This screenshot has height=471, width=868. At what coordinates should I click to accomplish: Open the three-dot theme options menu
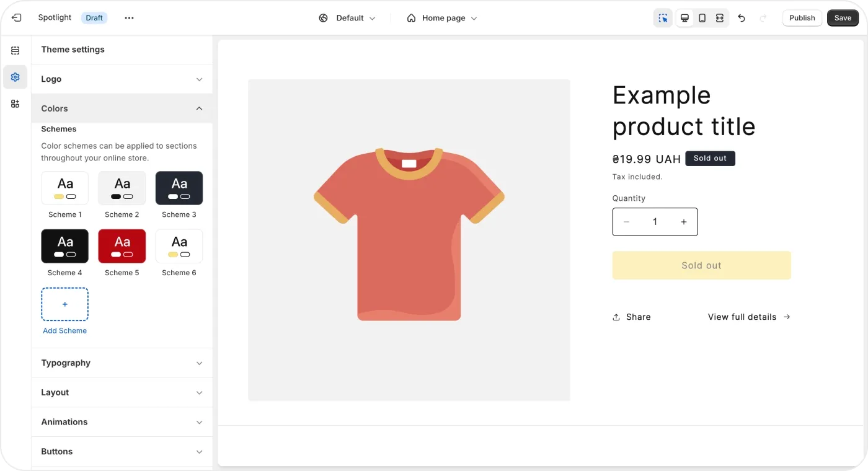129,18
